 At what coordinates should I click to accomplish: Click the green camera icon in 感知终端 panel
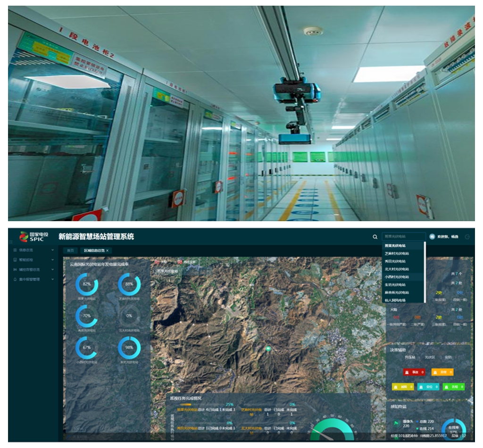point(396,423)
